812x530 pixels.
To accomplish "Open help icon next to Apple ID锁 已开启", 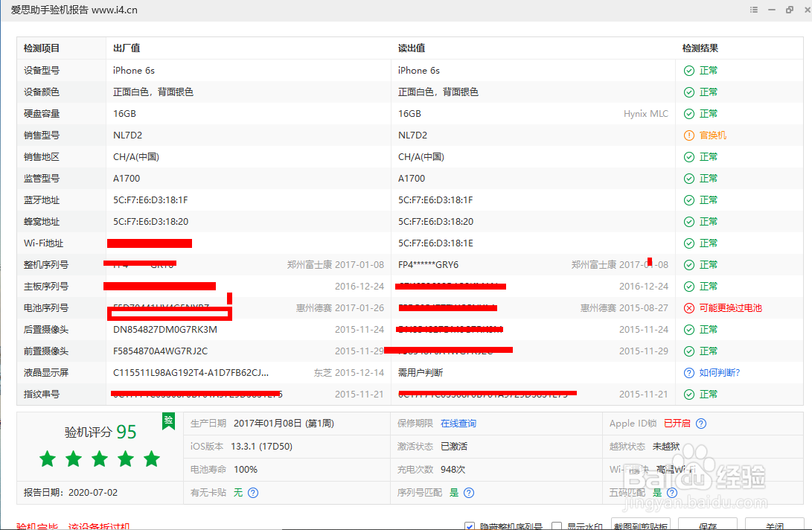I will (x=700, y=424).
